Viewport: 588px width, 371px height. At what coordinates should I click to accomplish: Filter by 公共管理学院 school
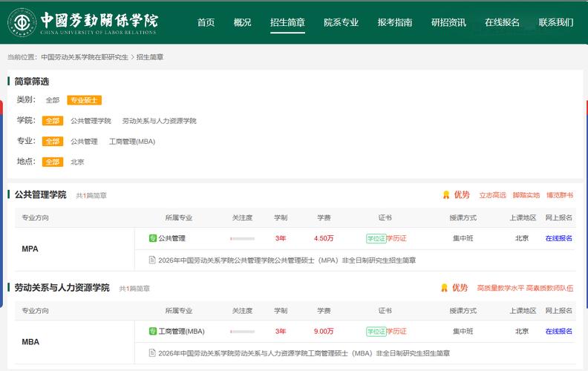tap(91, 121)
